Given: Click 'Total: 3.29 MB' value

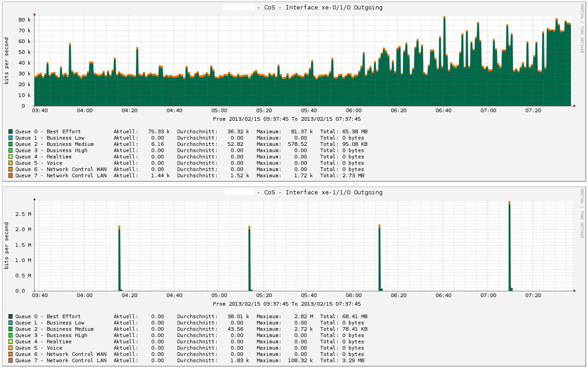Looking at the screenshot, I should (x=342, y=360).
